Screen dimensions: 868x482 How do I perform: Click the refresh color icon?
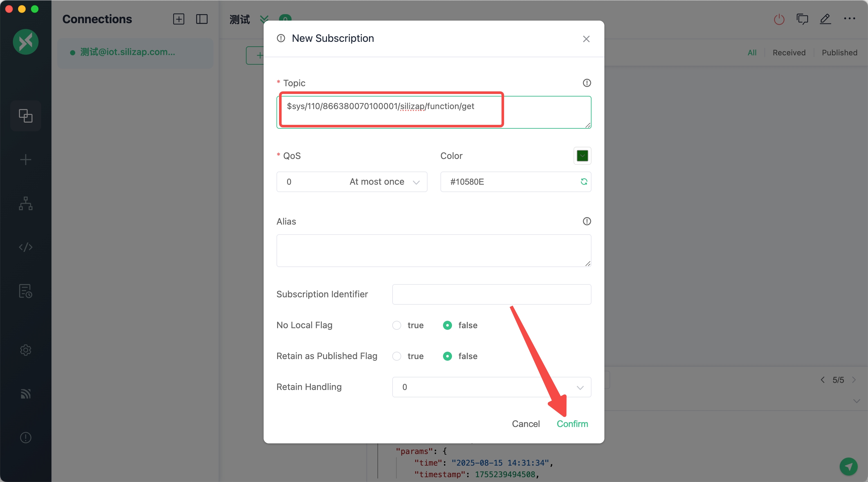pyautogui.click(x=583, y=182)
